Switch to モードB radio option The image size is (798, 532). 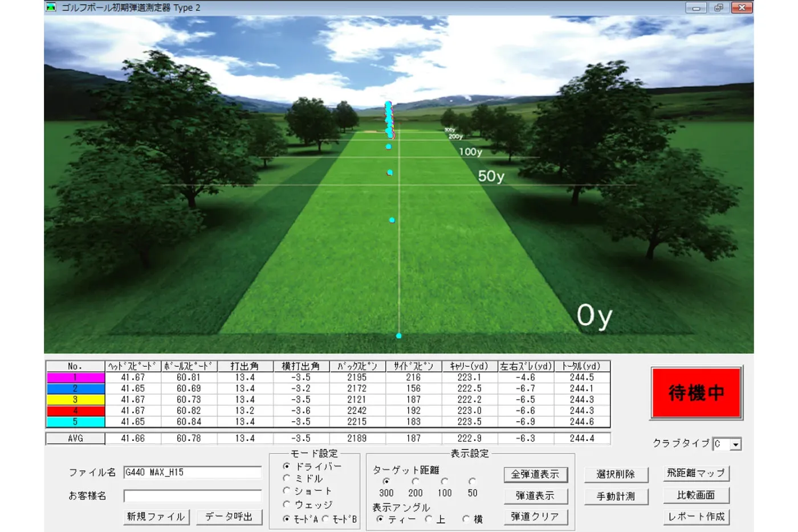pyautogui.click(x=325, y=519)
